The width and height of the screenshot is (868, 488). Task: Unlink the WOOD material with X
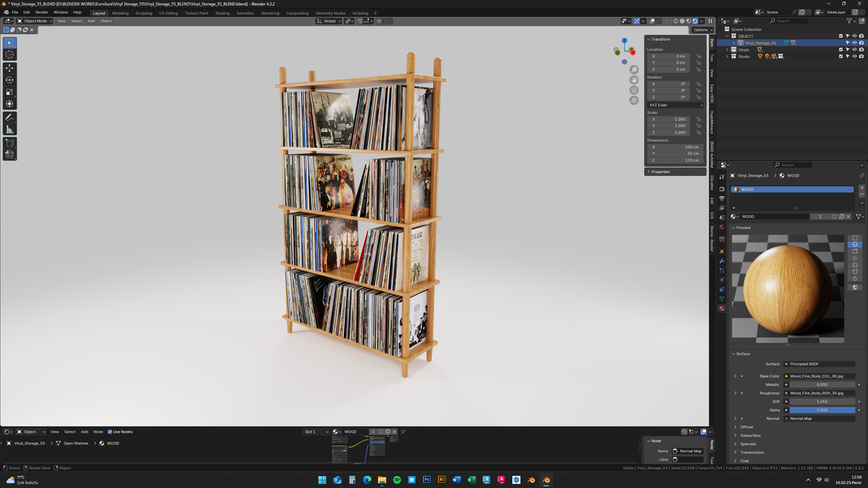(x=848, y=217)
